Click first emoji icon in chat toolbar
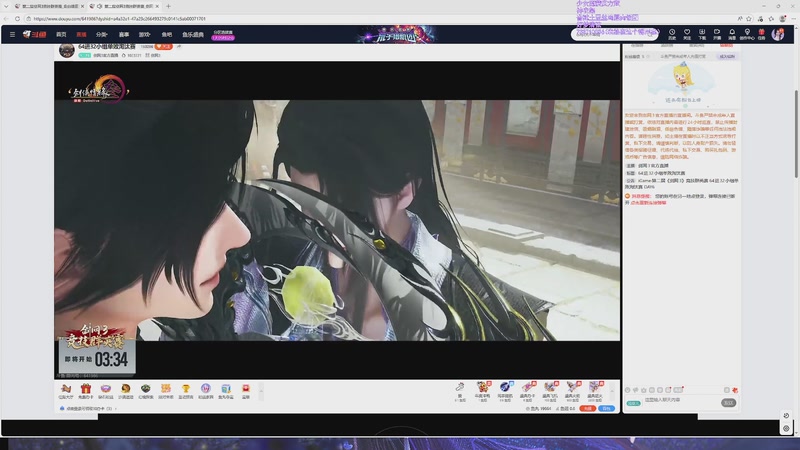Screen dimensions: 800x450 (628, 390)
